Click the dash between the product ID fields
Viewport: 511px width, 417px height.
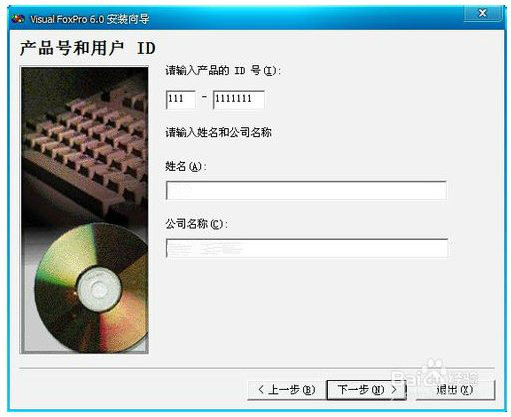[204, 97]
